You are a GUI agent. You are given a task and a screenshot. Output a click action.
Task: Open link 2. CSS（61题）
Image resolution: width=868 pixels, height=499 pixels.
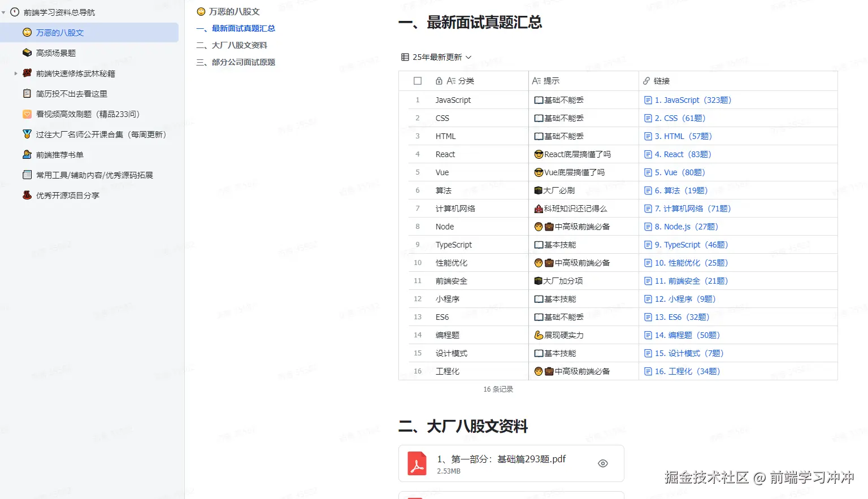(x=680, y=118)
